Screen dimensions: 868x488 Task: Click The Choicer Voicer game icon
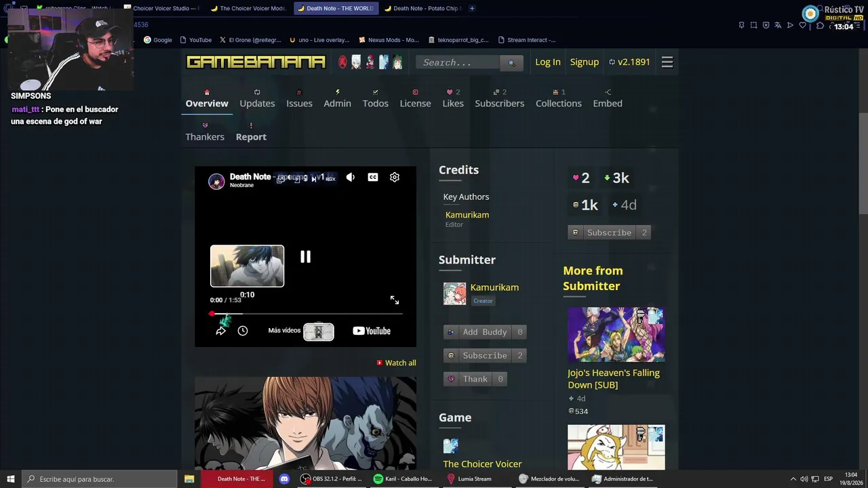point(451,446)
